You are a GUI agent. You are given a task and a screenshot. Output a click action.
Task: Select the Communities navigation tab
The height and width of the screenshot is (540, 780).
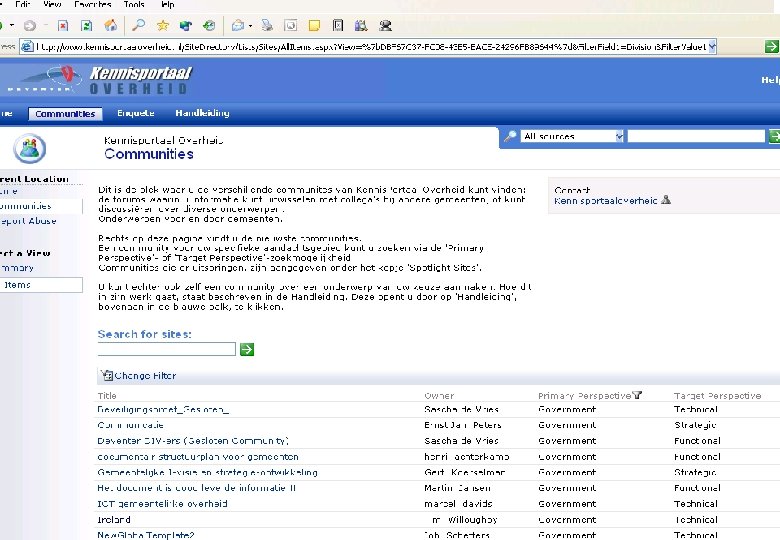click(65, 114)
